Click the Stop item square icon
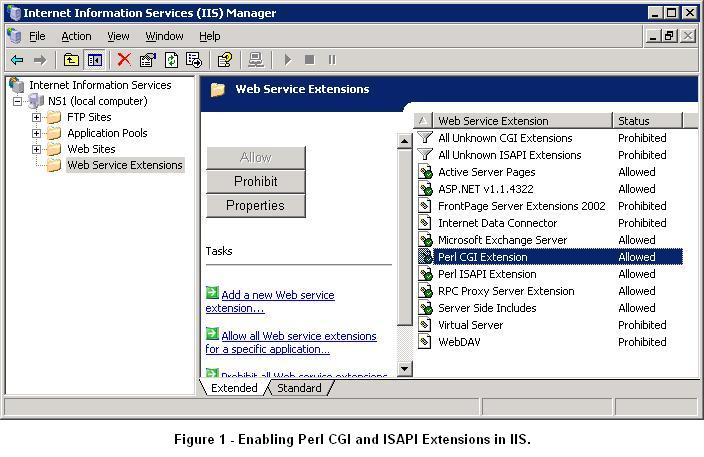 [x=309, y=60]
